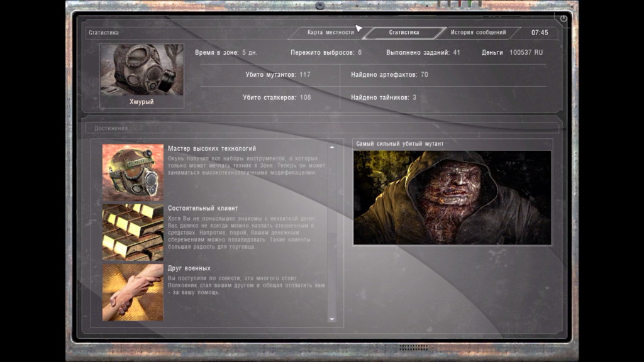Click the Друг военных description text
Screen dimensions: 644x362
[x=247, y=285]
